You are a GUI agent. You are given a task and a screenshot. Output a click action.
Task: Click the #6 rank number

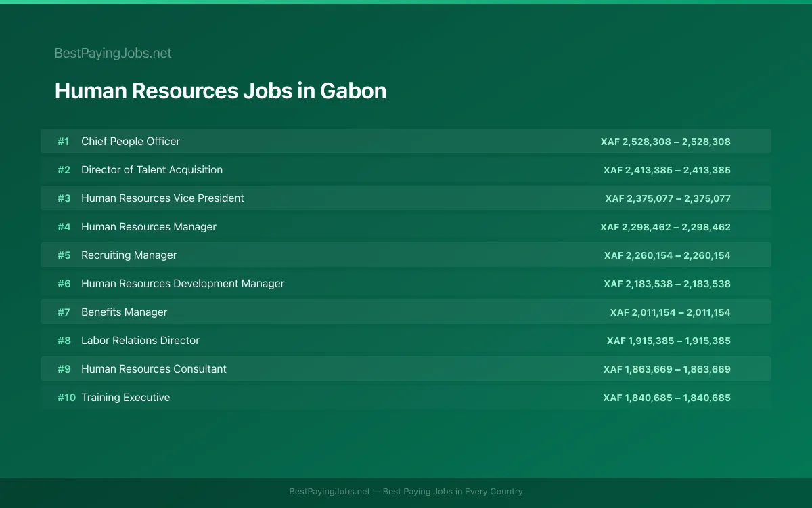coord(64,283)
